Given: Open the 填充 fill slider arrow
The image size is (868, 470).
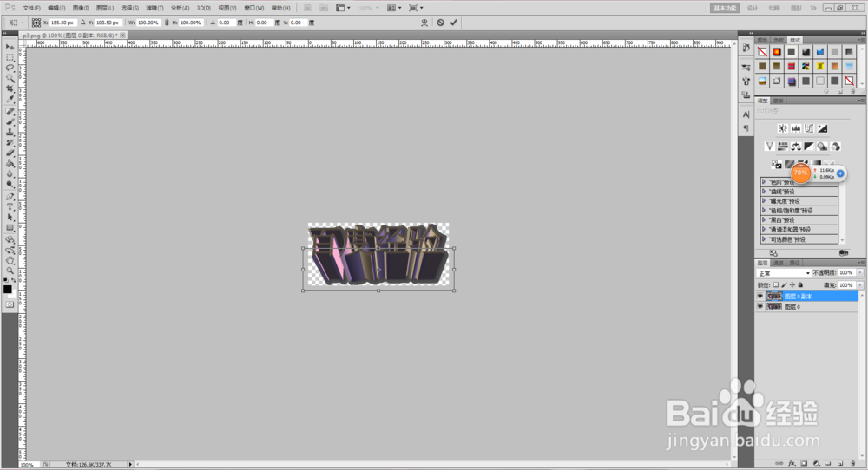Looking at the screenshot, I should tap(859, 285).
